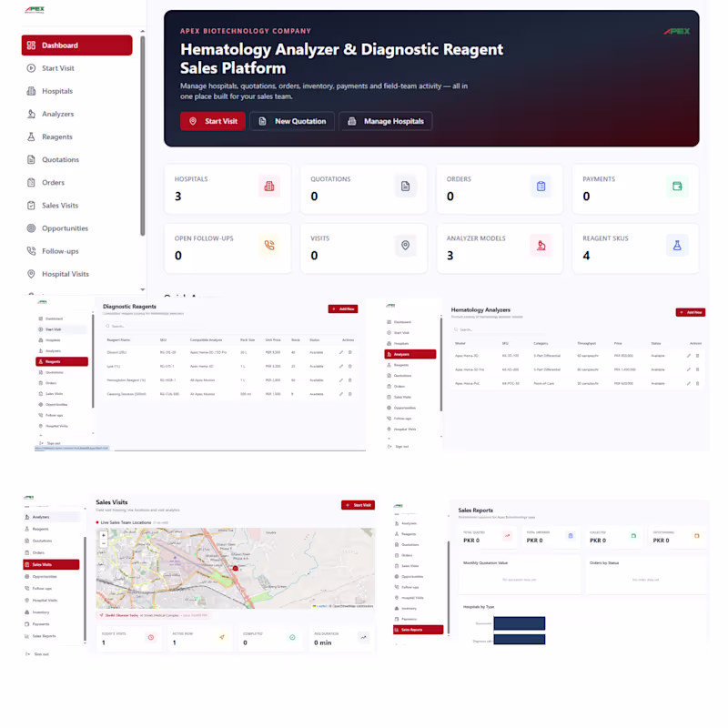728x728 pixels.
Task: Click the Sales Visits icon in top sidebar
Action: [x=31, y=206]
